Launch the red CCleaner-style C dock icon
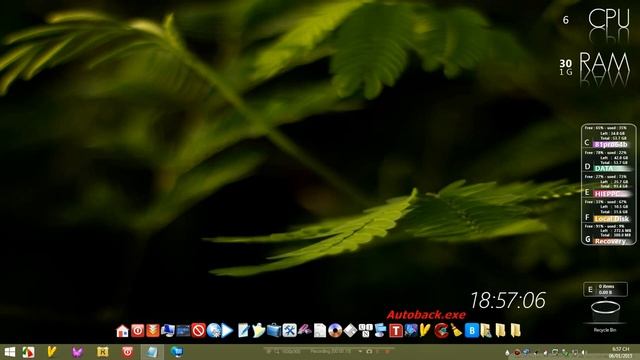This screenshot has height=360, width=640. click(441, 331)
